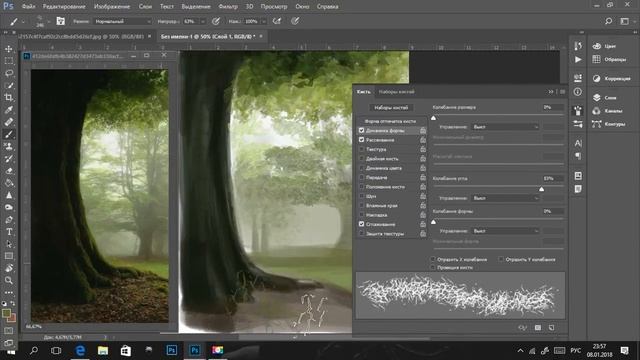This screenshot has height=360, width=640.
Task: Open the flow percentage dropdown arrow
Action: 264,21
